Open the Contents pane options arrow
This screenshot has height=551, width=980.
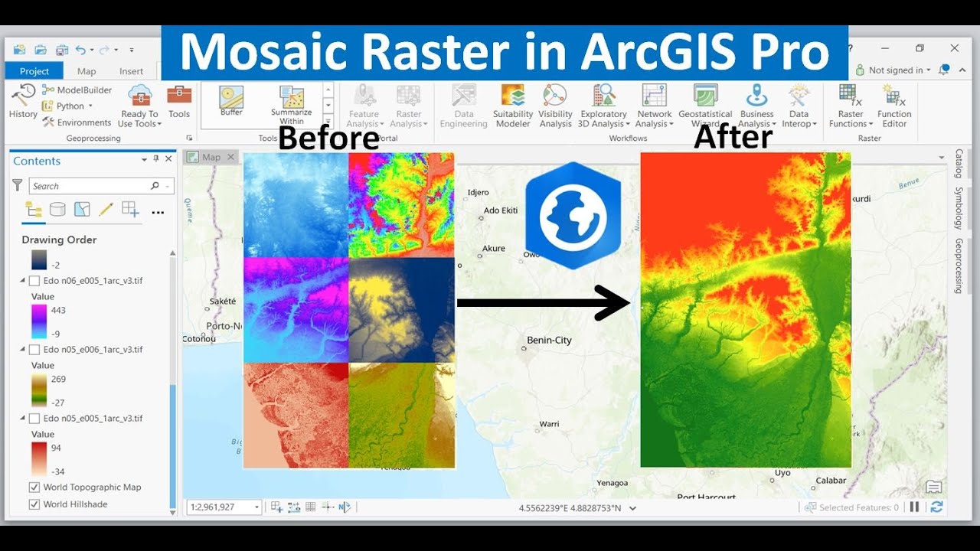[x=144, y=160]
